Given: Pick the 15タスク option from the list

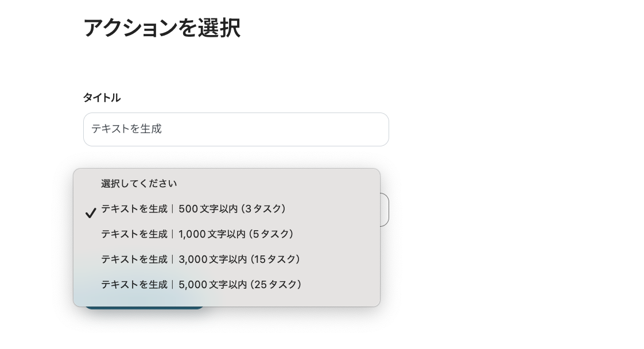Looking at the screenshot, I should 200,259.
